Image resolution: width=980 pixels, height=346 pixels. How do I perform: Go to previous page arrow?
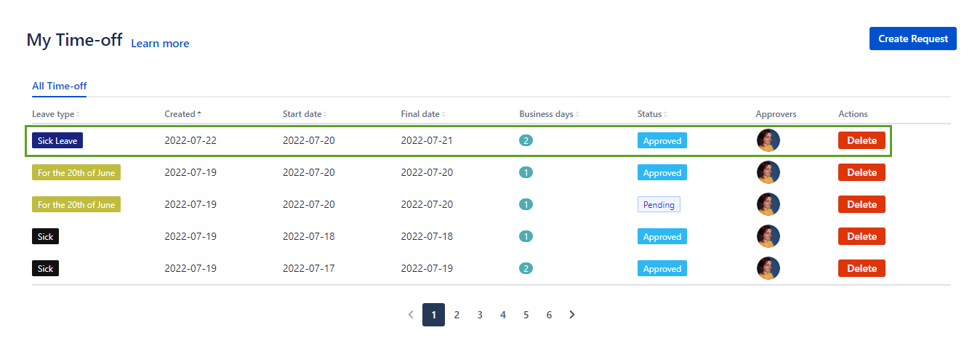point(411,315)
